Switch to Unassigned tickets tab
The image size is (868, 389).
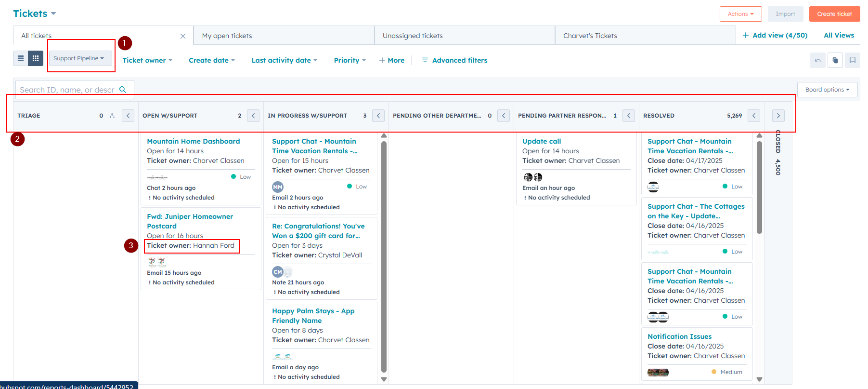(413, 36)
